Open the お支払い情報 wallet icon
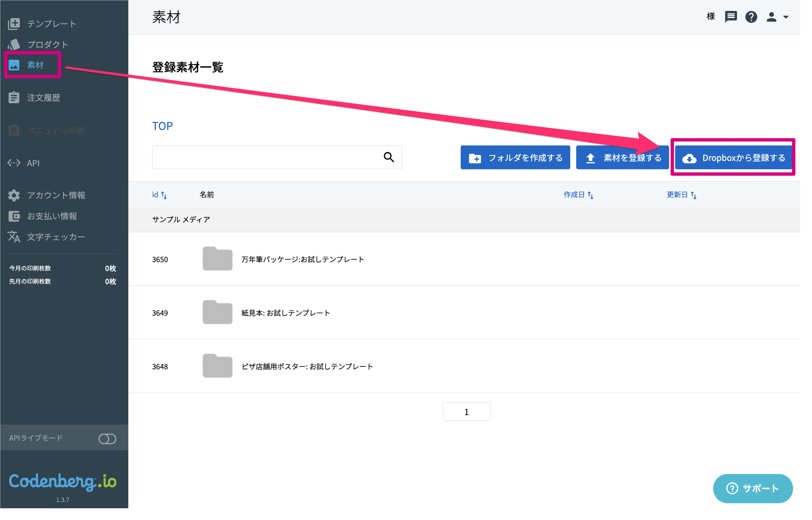 [x=14, y=216]
